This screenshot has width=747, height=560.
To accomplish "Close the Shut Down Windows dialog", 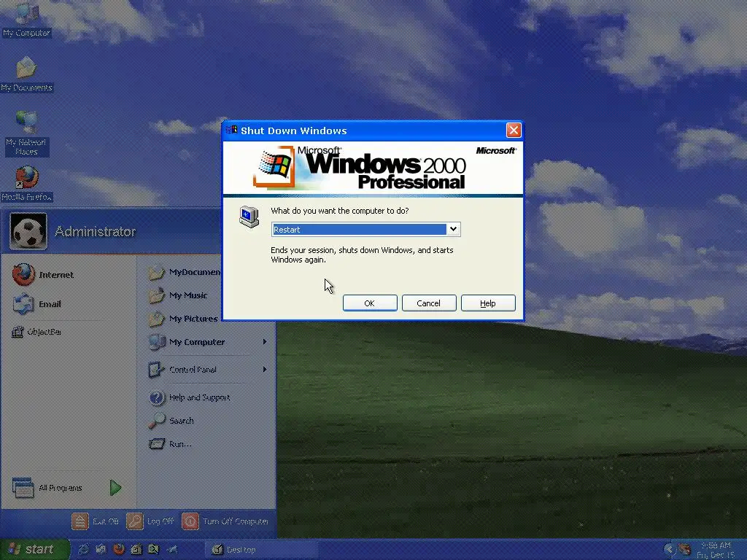I will pos(513,130).
